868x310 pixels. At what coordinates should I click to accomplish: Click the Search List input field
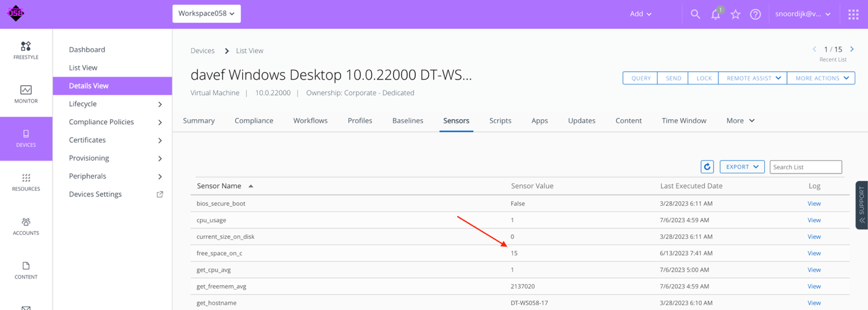pyautogui.click(x=805, y=167)
